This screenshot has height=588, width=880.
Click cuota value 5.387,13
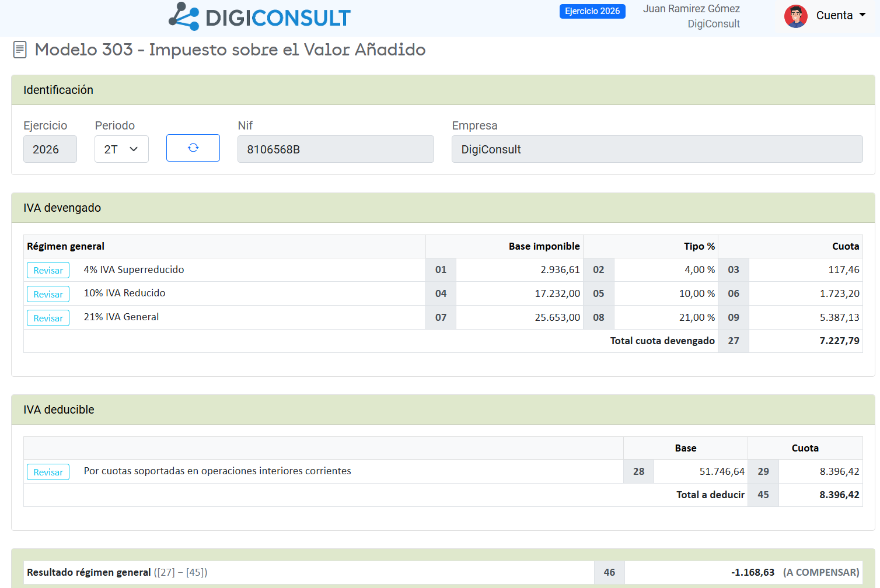tap(840, 317)
